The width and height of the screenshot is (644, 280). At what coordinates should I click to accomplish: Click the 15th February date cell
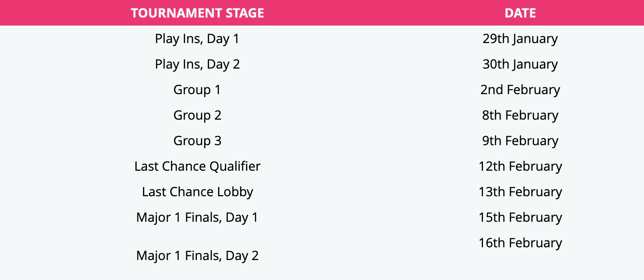520,217
